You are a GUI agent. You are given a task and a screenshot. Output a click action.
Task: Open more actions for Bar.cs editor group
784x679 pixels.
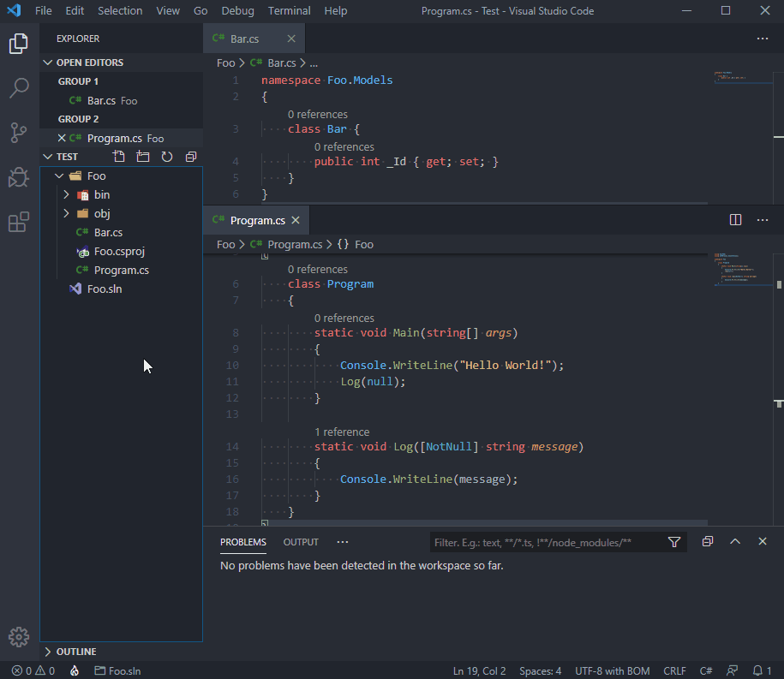[763, 39]
